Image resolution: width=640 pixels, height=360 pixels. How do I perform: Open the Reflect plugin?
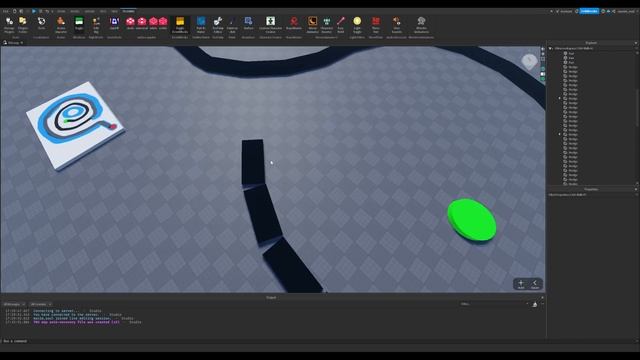coord(248,24)
